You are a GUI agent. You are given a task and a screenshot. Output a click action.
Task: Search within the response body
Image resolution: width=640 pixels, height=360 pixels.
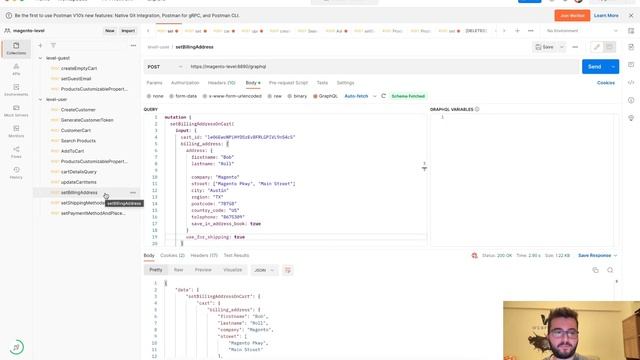tap(610, 270)
